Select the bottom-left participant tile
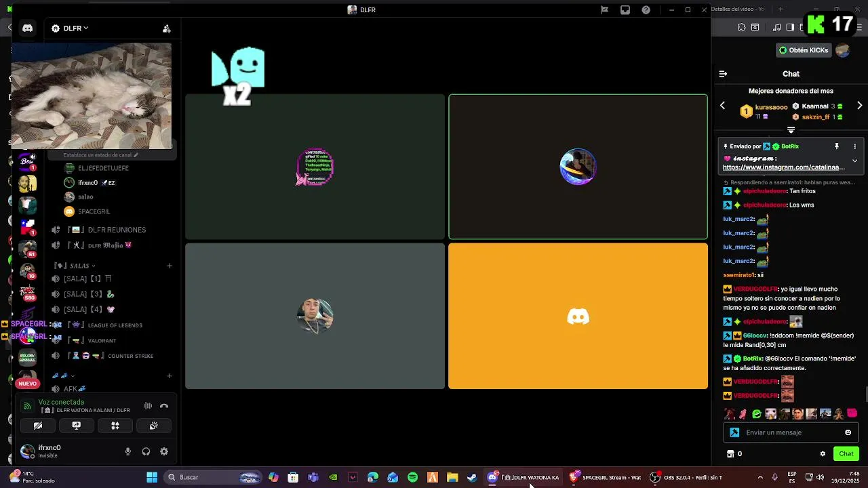This screenshot has width=868, height=488. (x=315, y=316)
